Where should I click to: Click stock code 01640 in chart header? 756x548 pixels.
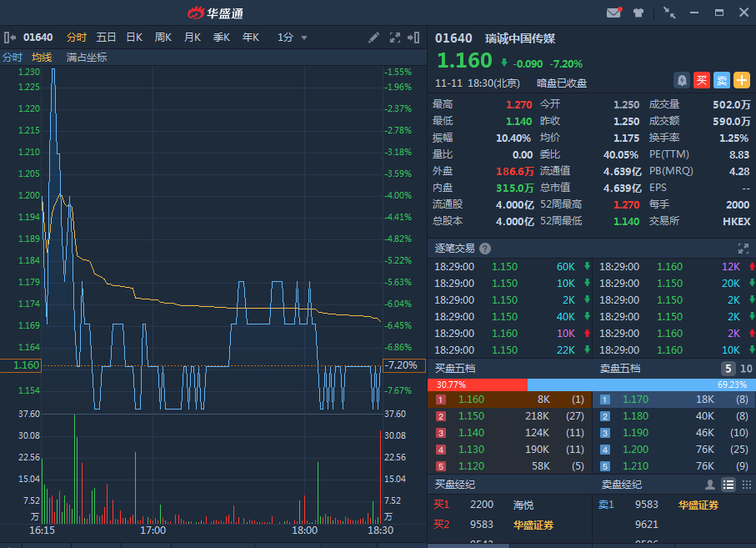point(38,38)
